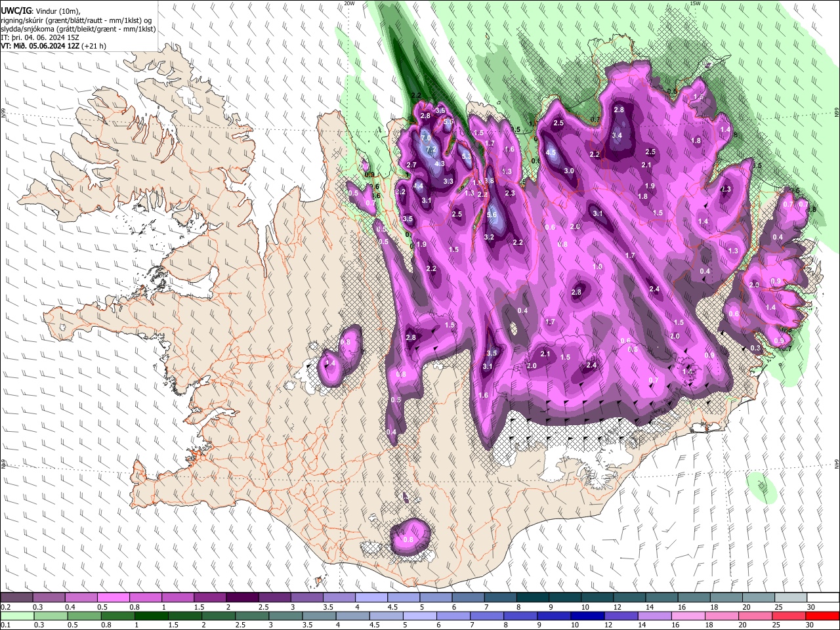This screenshot has width=840, height=630.
Task: Click the '20W' longitude label at top
Action: click(349, 3)
